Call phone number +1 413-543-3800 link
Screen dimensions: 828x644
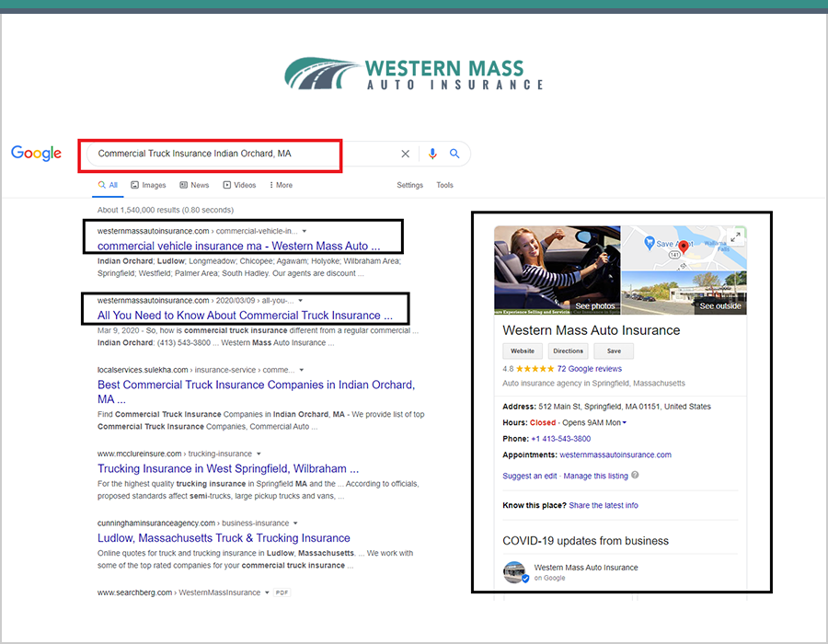pyautogui.click(x=561, y=439)
